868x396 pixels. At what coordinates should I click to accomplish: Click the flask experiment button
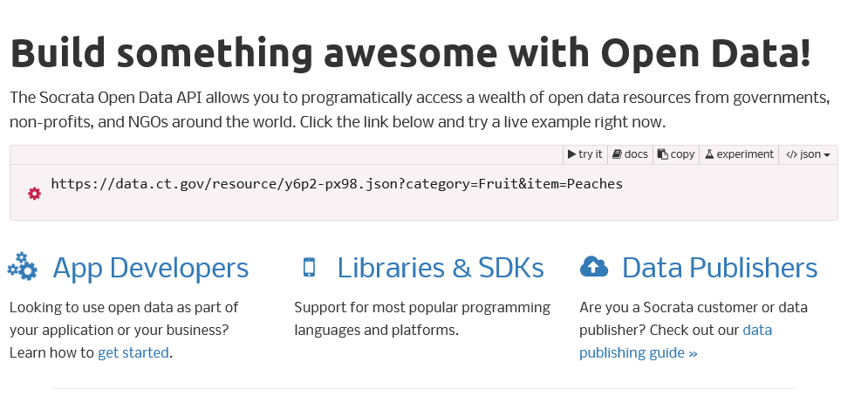coord(739,154)
